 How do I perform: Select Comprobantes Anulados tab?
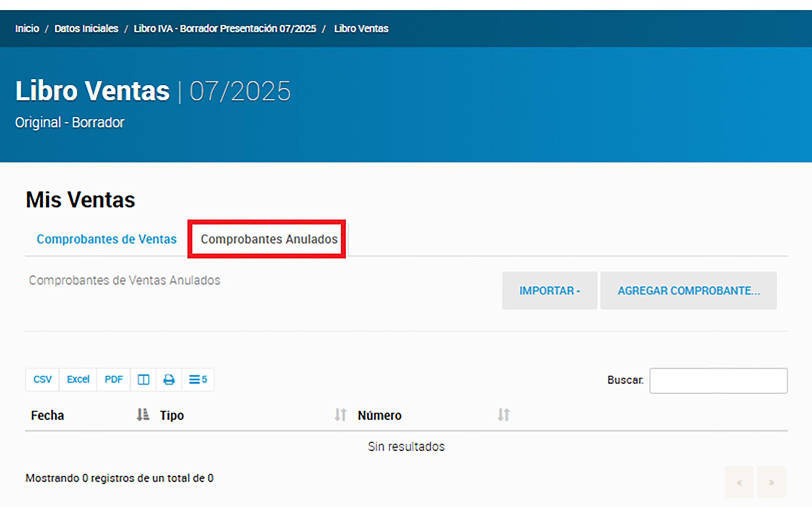tap(269, 239)
